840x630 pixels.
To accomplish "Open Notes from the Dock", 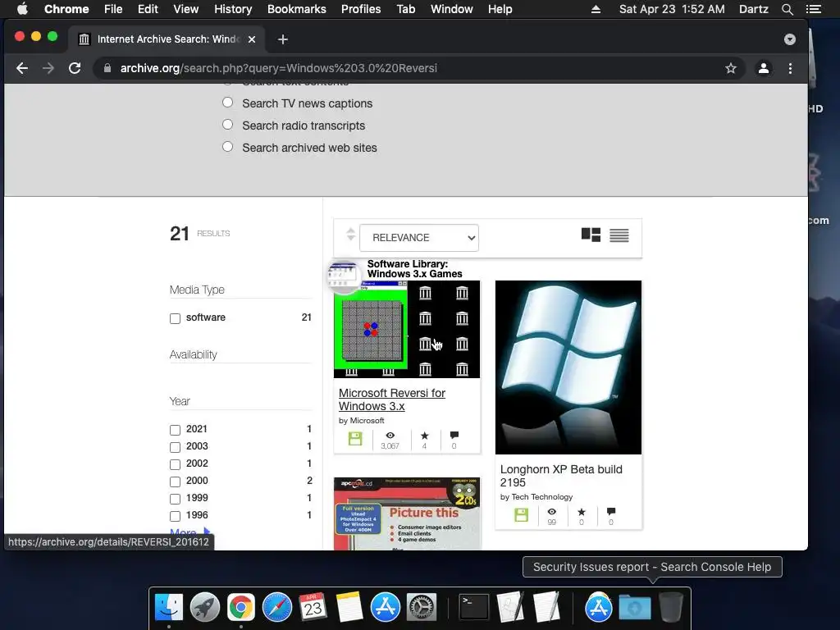I will point(349,607).
